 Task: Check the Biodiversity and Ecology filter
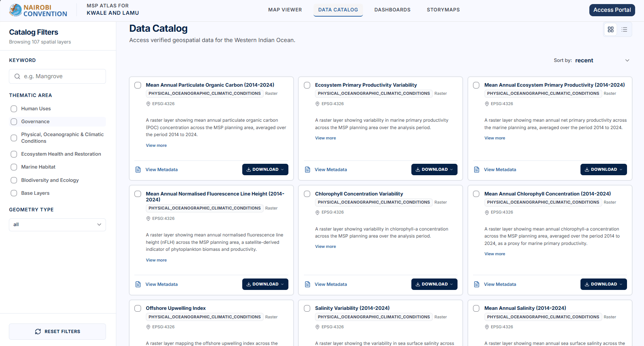point(14,180)
